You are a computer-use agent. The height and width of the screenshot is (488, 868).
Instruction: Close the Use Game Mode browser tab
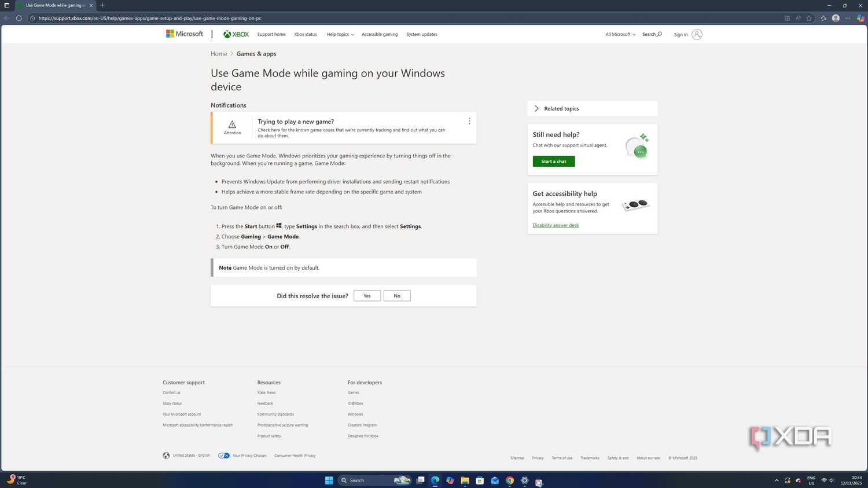(x=91, y=5)
